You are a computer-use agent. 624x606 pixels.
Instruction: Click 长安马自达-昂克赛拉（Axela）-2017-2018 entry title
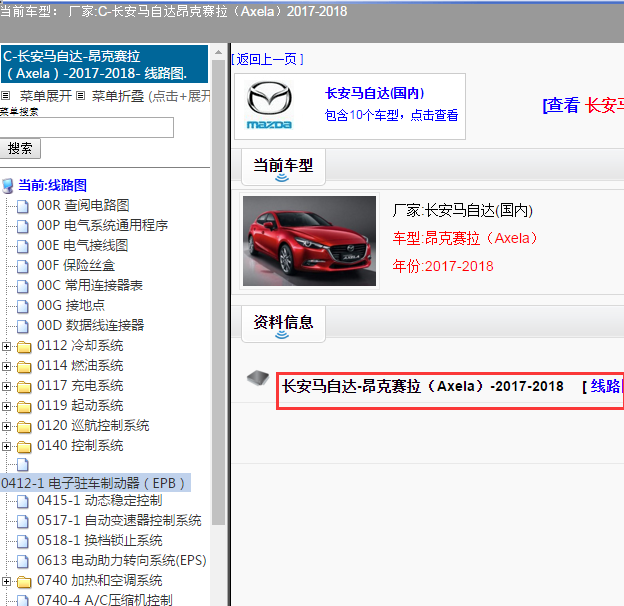(423, 386)
